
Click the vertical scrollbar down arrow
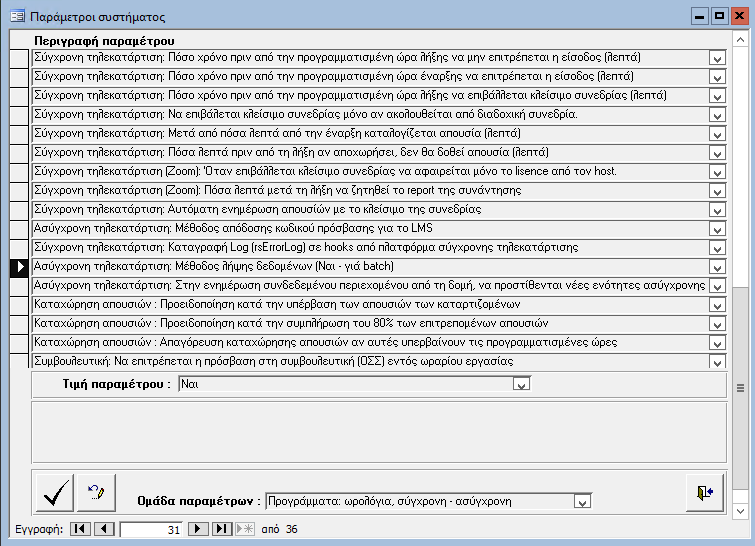(740, 512)
